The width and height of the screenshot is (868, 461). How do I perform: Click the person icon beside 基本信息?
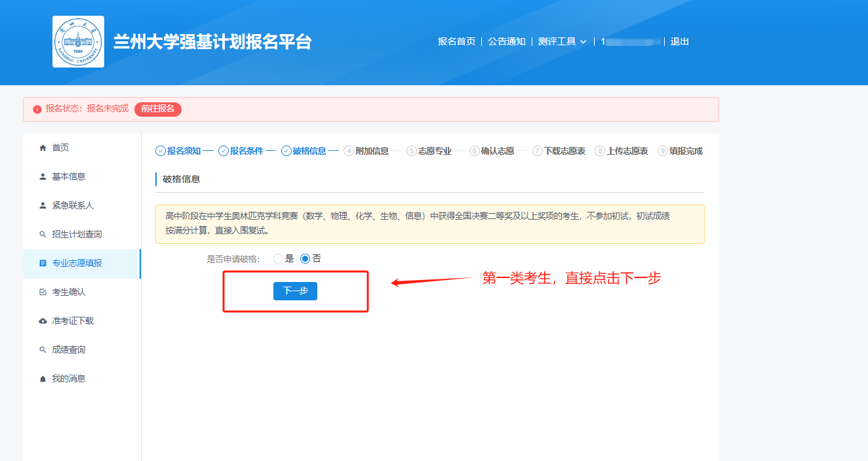(43, 176)
